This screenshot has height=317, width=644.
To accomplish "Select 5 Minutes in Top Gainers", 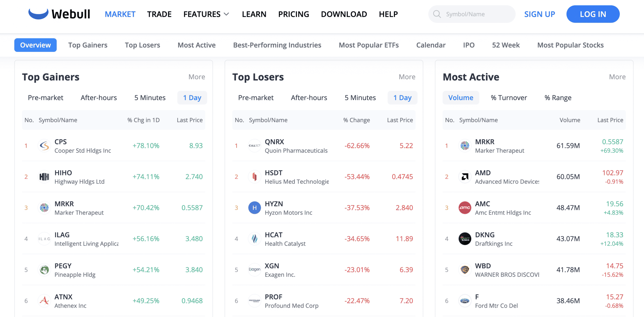I will pos(150,98).
